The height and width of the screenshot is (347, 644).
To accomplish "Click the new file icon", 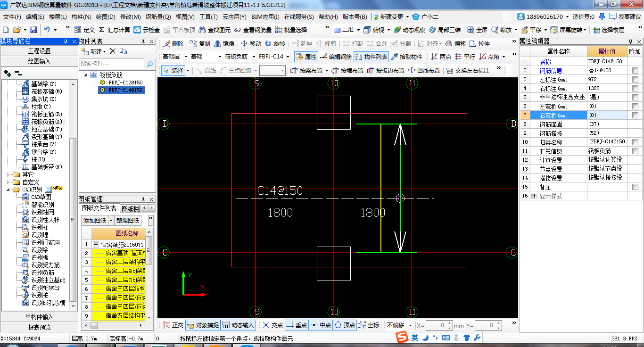I will pos(5,30).
